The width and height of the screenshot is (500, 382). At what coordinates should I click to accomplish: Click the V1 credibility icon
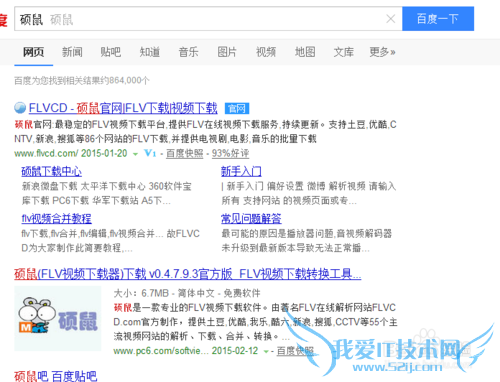point(150,153)
